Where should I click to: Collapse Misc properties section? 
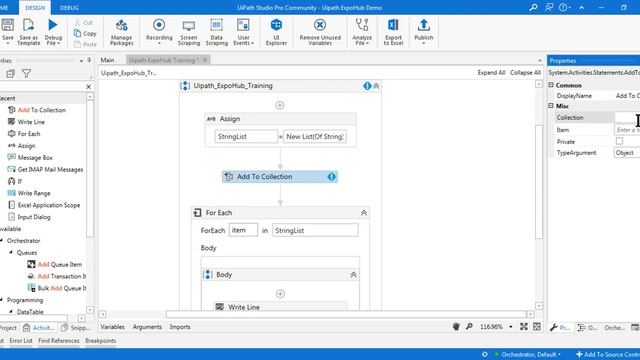551,106
